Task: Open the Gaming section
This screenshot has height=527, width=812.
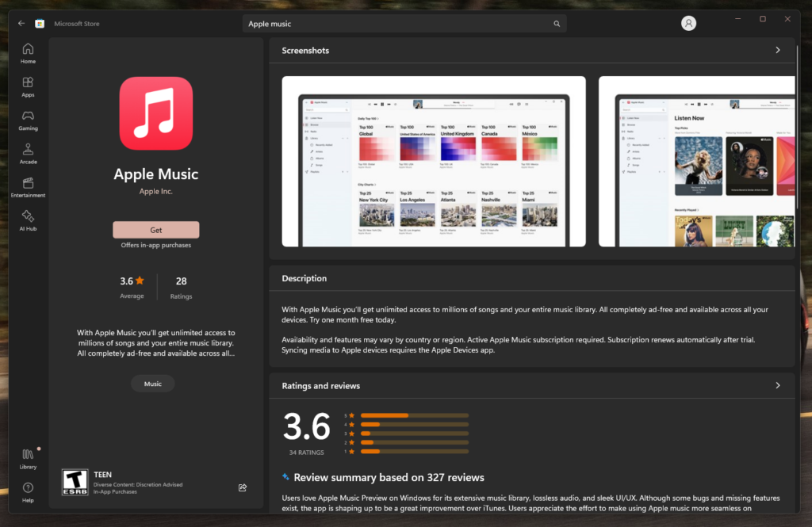Action: point(28,120)
